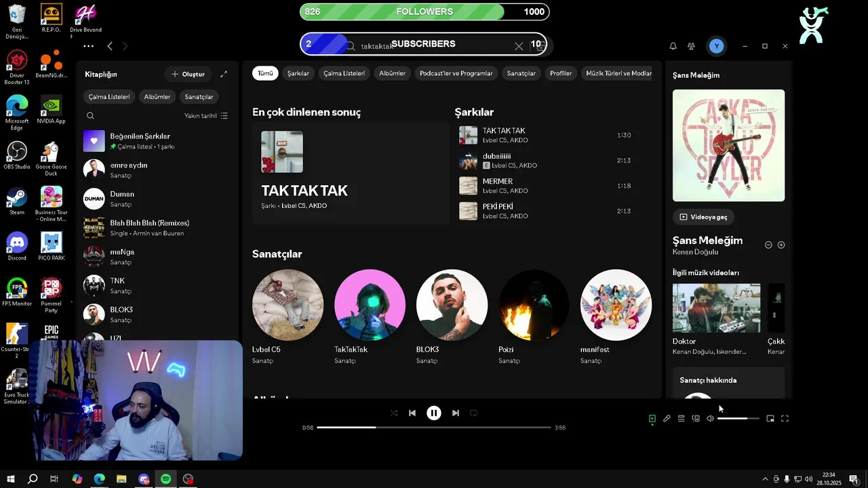Open the Y profile avatar menu
This screenshot has height=488, width=868.
717,46
